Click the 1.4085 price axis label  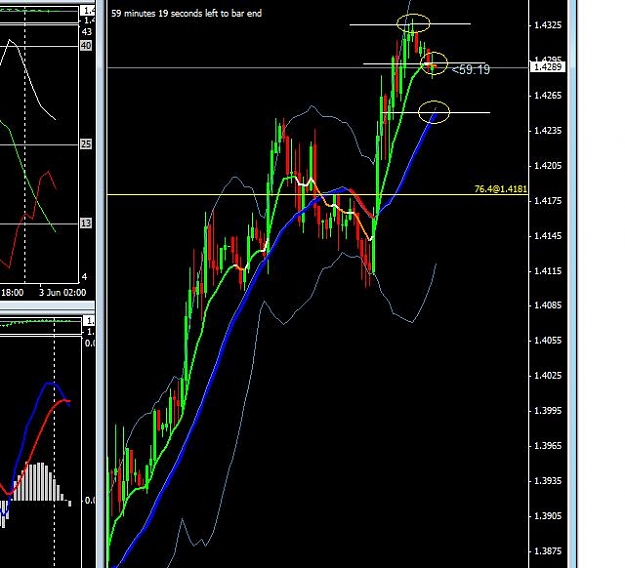pyautogui.click(x=548, y=305)
